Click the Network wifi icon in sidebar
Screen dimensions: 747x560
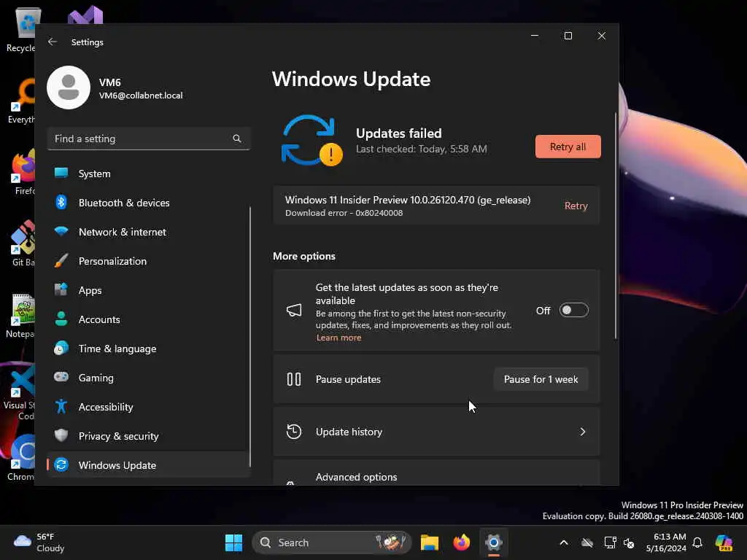(61, 231)
